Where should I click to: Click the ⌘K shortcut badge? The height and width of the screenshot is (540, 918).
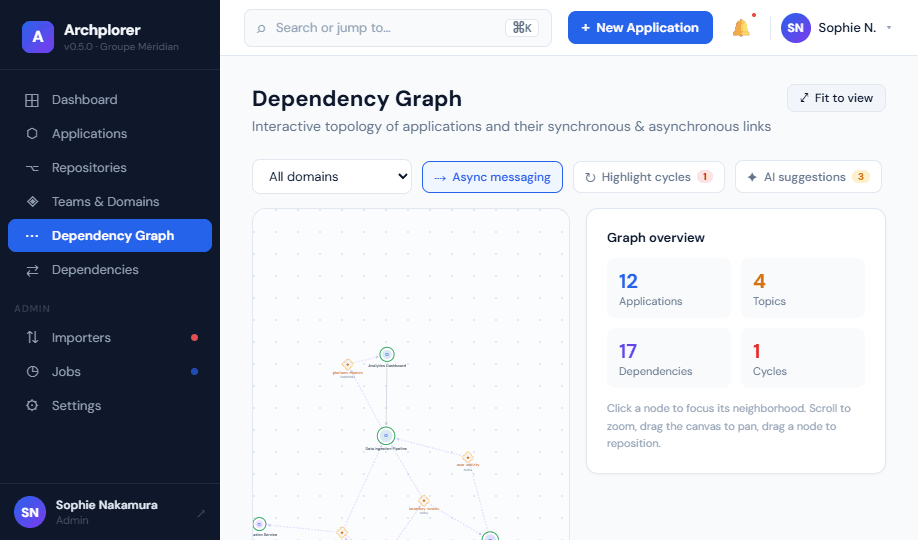[x=522, y=28]
